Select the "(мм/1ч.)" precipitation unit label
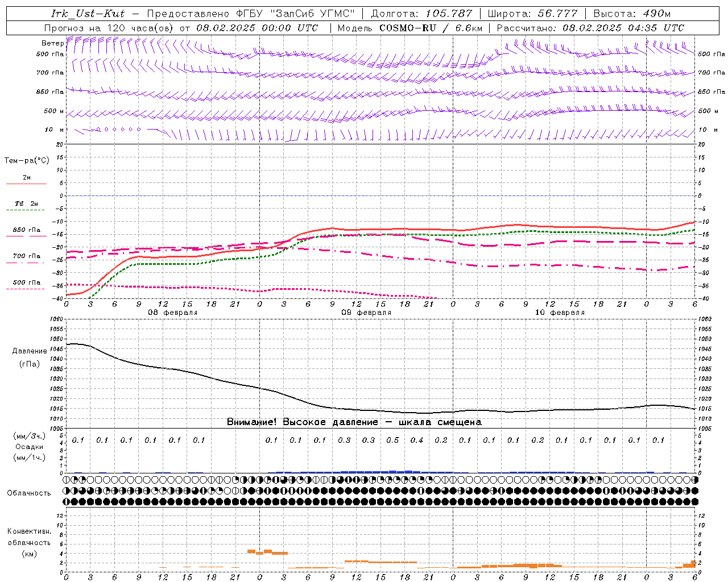Image resolution: width=728 pixels, height=582 pixels. pyautogui.click(x=30, y=458)
